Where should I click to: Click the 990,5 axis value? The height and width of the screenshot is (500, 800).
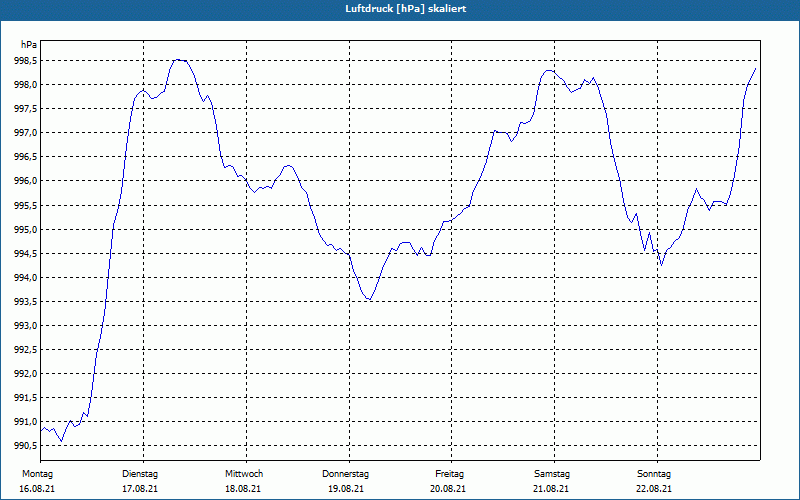click(x=24, y=445)
